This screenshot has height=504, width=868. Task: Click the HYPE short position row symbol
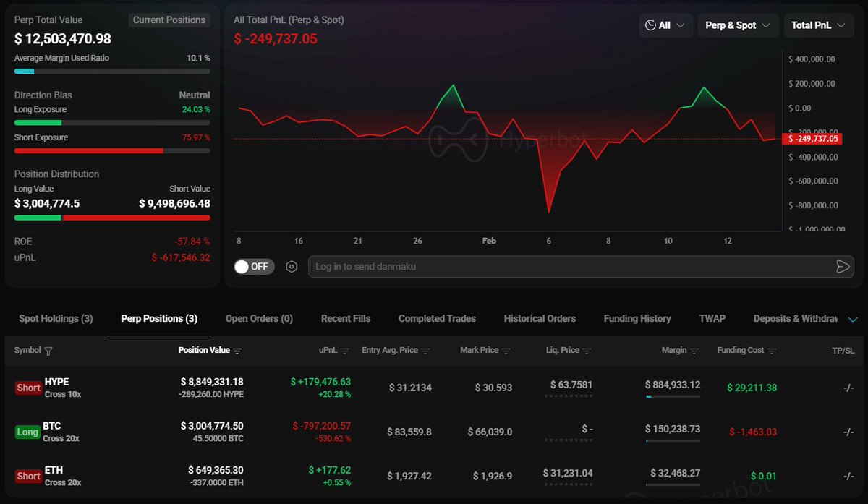point(56,382)
